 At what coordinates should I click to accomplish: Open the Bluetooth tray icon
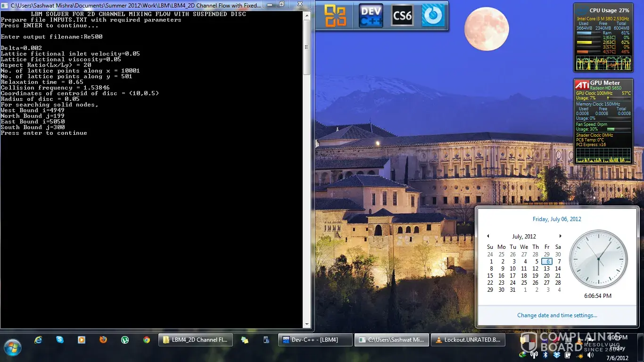click(545, 354)
